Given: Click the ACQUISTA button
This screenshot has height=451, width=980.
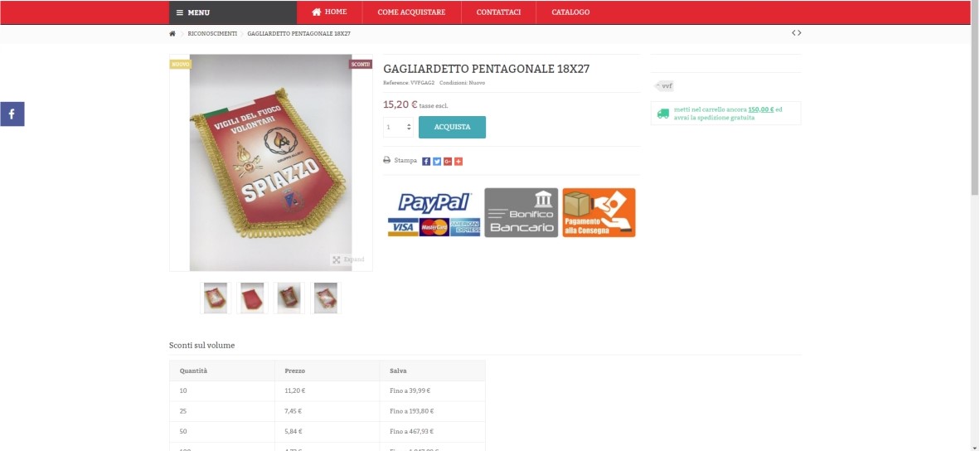Looking at the screenshot, I should [x=452, y=128].
